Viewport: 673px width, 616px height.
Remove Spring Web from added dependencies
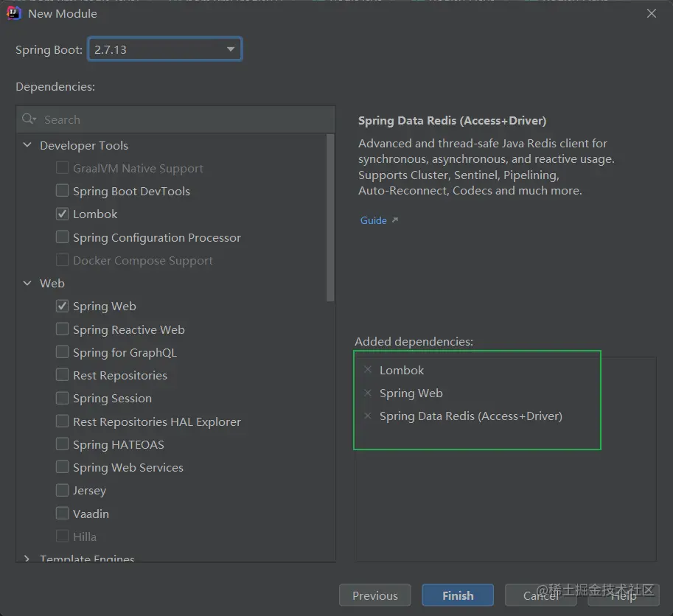pyautogui.click(x=368, y=393)
